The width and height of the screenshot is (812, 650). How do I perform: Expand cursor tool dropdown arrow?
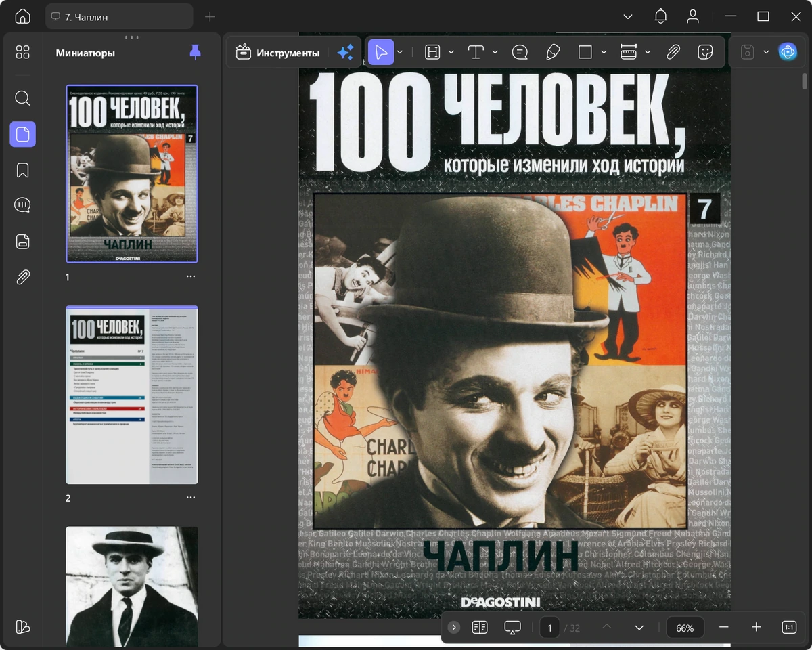pos(400,52)
